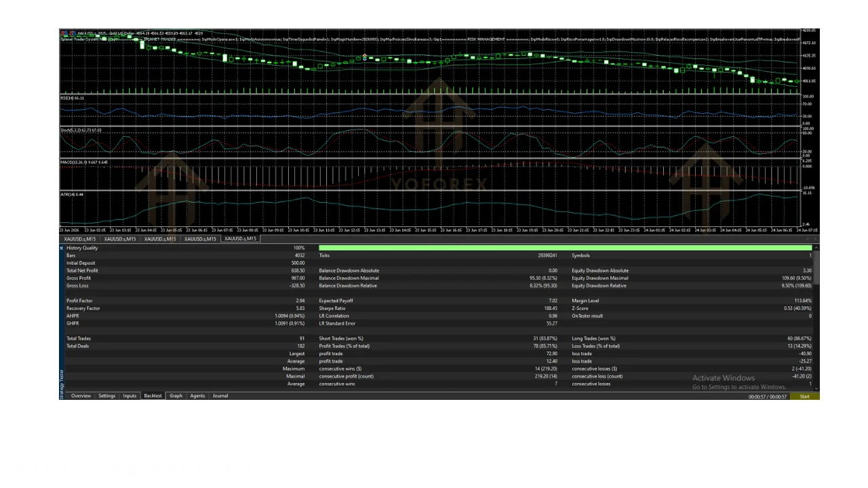This screenshot has height=488, width=868.
Task: Click the backtest report vertical scrollbar
Action: pos(816,317)
